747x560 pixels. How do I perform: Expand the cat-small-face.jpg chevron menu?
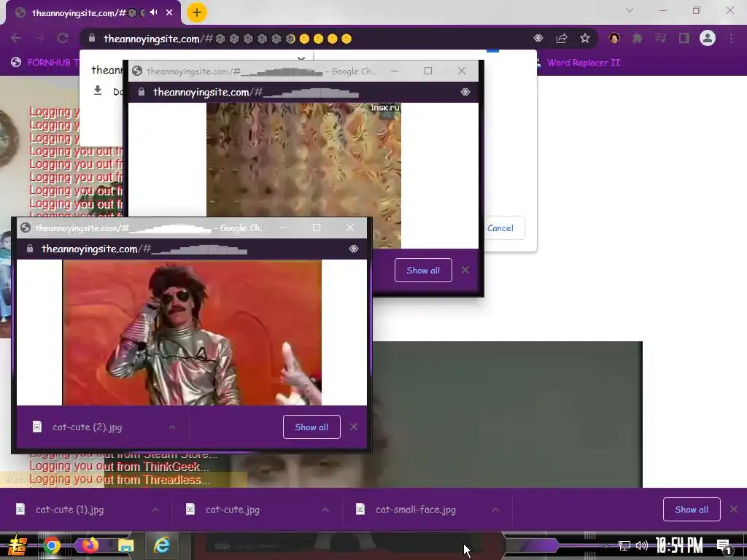495,510
